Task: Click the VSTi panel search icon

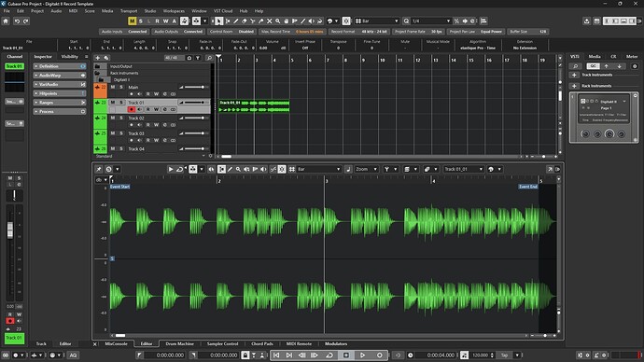Action: pyautogui.click(x=576, y=66)
